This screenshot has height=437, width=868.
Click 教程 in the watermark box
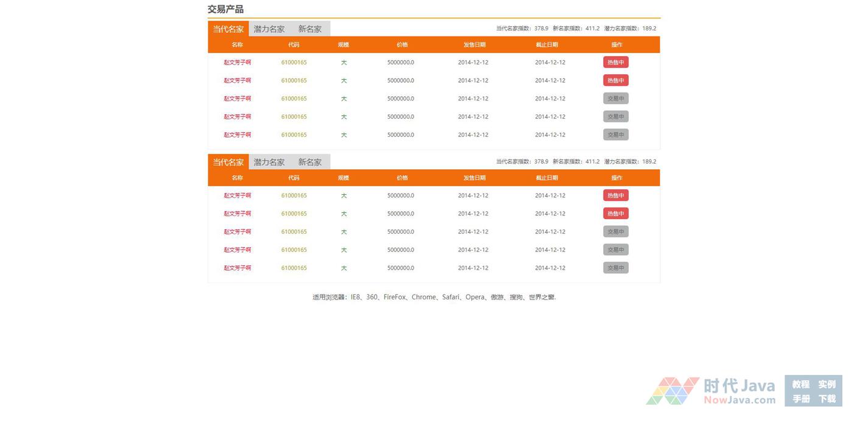click(x=800, y=384)
